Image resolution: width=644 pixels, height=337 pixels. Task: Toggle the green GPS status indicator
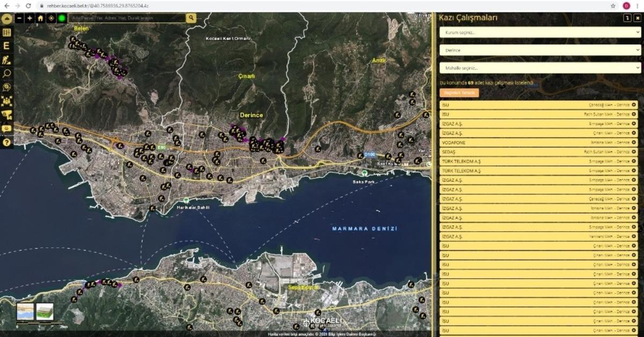pyautogui.click(x=62, y=18)
